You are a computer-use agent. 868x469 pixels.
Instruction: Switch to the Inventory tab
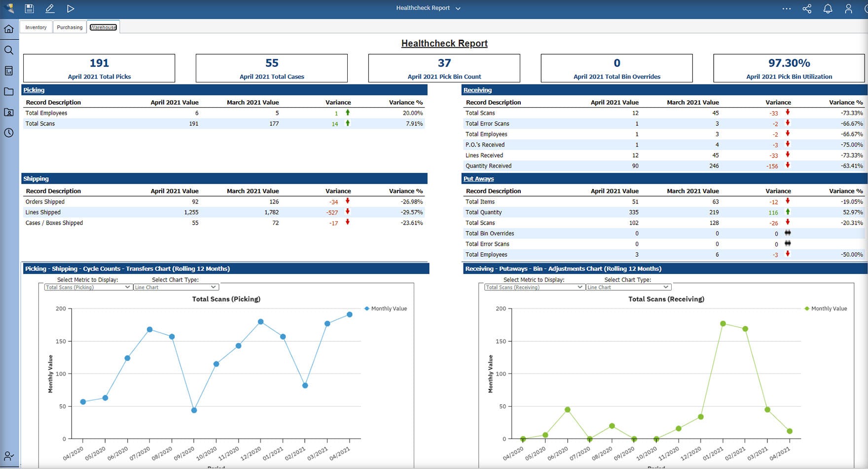point(36,27)
